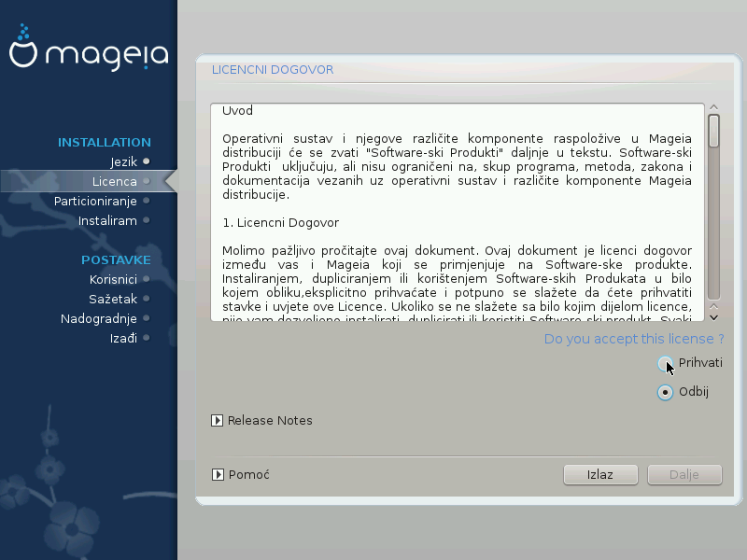747x560 pixels.
Task: Select the Sažetak step in sidebar
Action: [x=113, y=299]
